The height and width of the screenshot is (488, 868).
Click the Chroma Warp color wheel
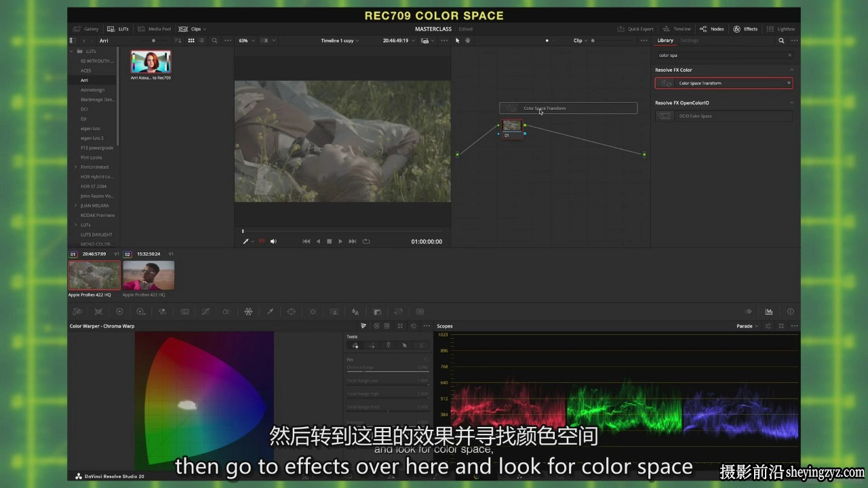(x=205, y=400)
